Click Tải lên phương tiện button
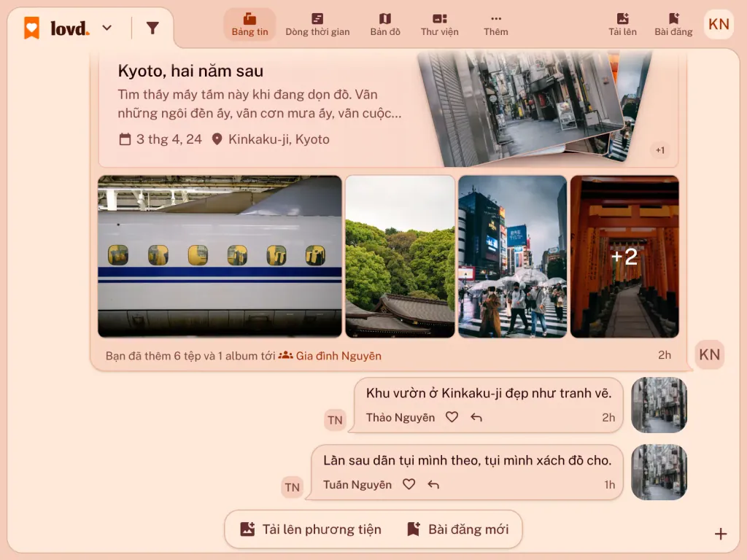The image size is (747, 560). 311,529
